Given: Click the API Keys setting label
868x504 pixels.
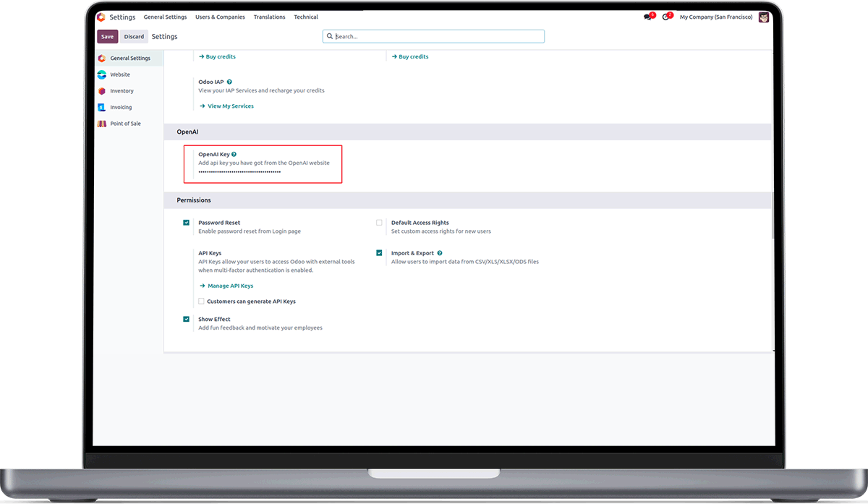Looking at the screenshot, I should [210, 253].
